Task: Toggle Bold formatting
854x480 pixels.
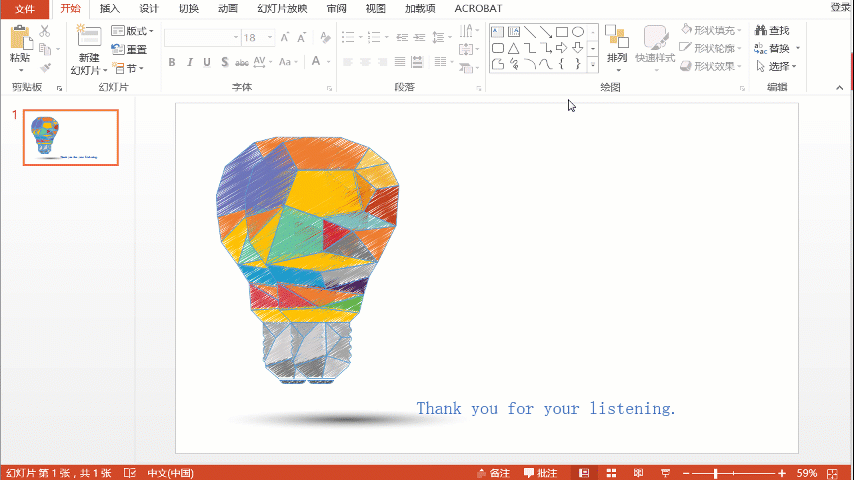Action: (x=172, y=62)
